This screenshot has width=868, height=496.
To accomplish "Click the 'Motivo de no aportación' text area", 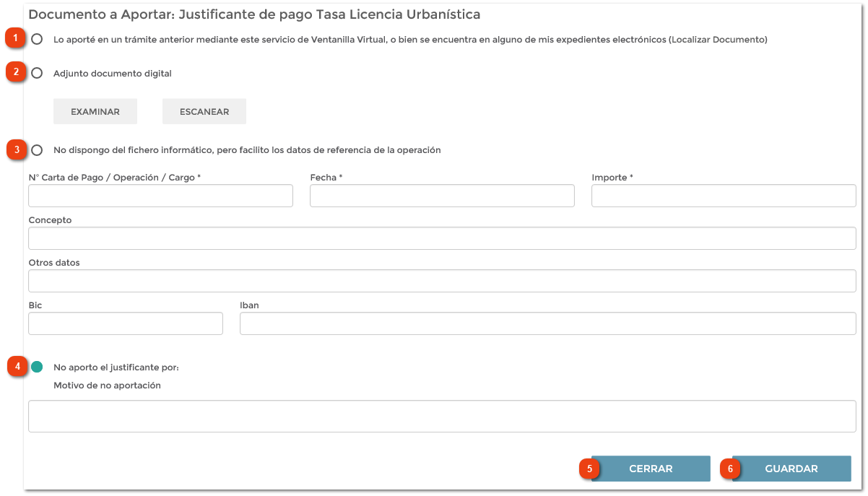I will [440, 415].
